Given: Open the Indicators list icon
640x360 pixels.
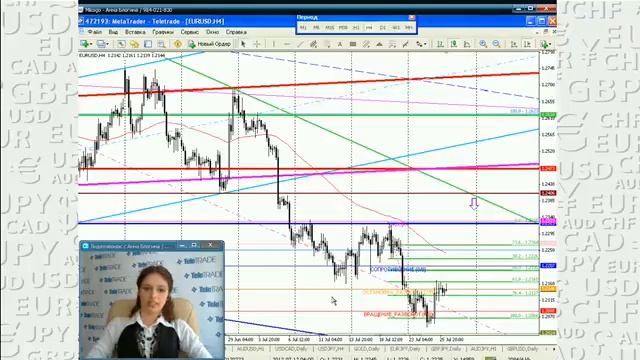Looking at the screenshot, I should click(x=544, y=44).
